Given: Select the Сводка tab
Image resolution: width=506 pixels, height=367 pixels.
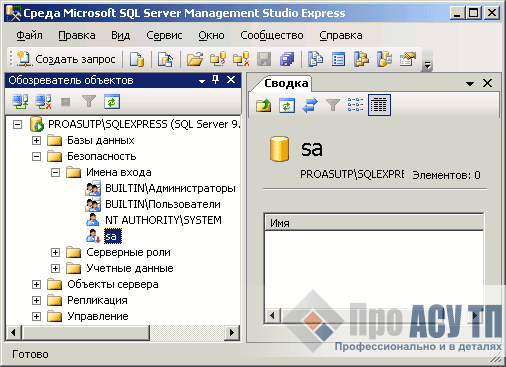Looking at the screenshot, I should point(286,83).
